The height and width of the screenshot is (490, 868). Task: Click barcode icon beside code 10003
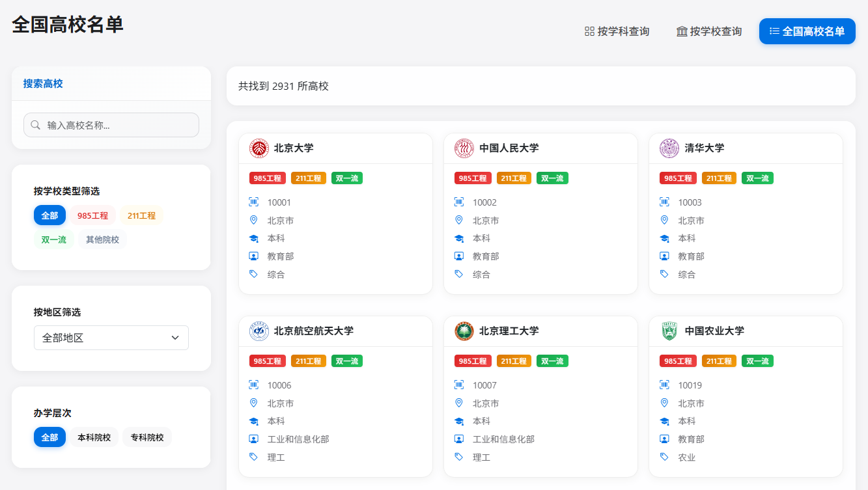664,202
